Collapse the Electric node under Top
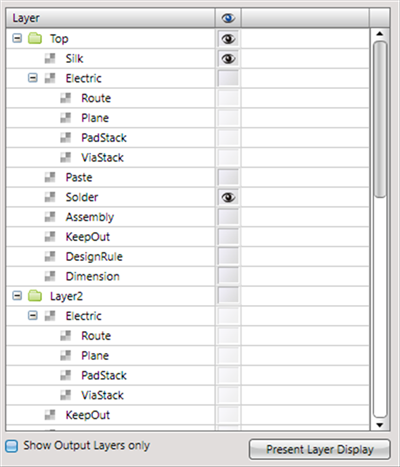 pos(33,78)
